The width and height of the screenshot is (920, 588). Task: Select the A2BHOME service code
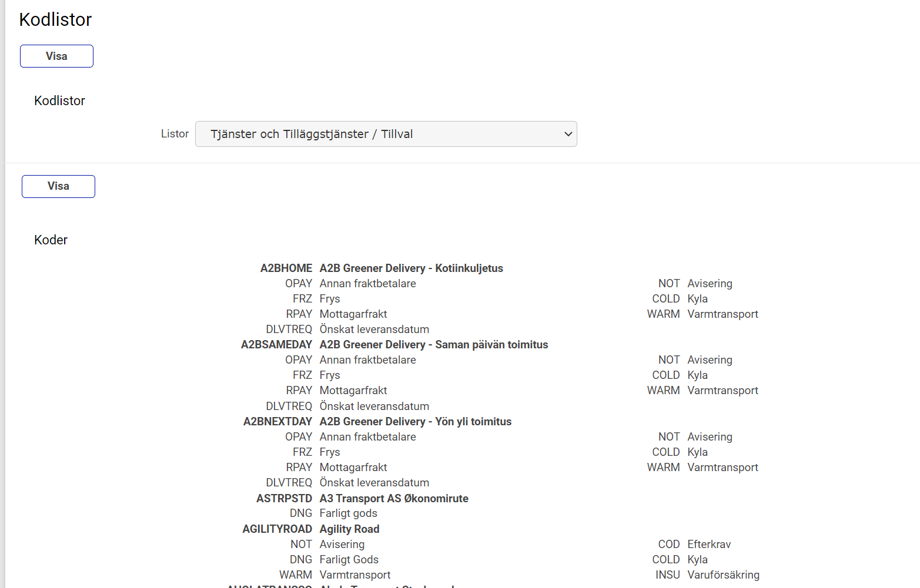click(x=286, y=268)
